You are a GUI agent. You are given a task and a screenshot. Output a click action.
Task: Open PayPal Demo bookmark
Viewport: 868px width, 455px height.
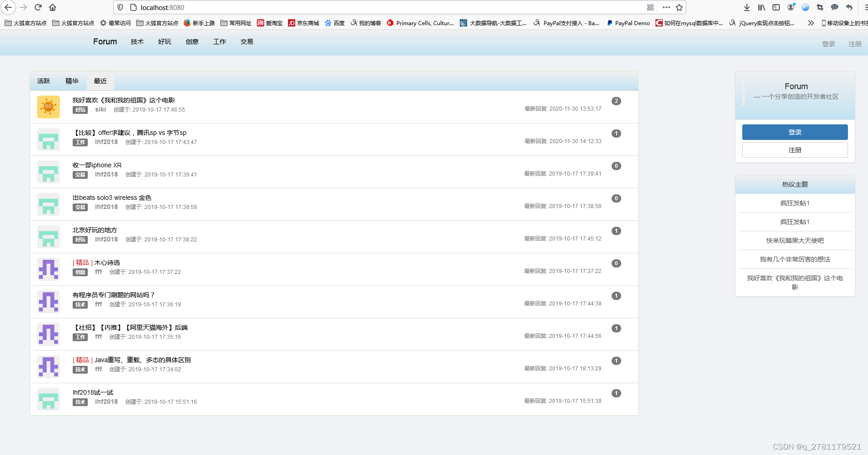pos(628,23)
